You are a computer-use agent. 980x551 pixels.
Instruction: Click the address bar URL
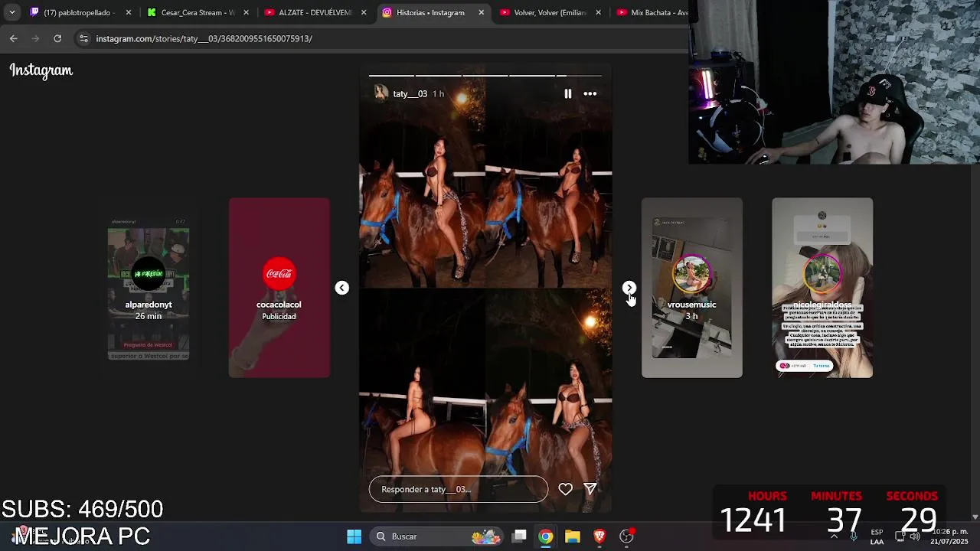[204, 38]
